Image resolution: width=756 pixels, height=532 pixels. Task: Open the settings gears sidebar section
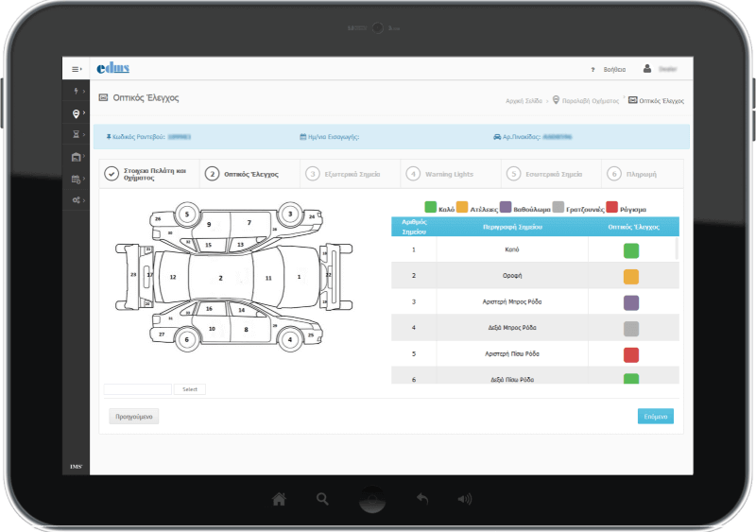coord(76,200)
